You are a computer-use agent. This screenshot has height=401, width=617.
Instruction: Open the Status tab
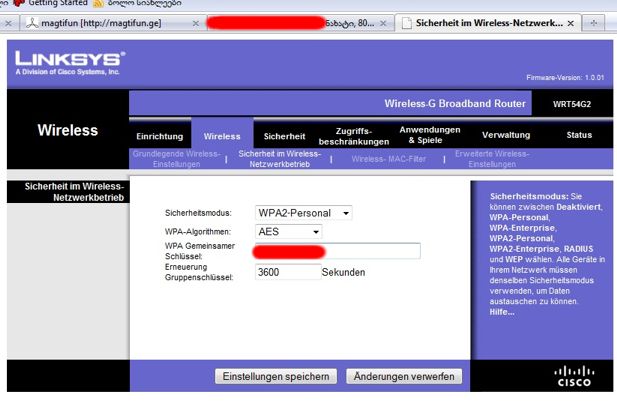coord(579,135)
